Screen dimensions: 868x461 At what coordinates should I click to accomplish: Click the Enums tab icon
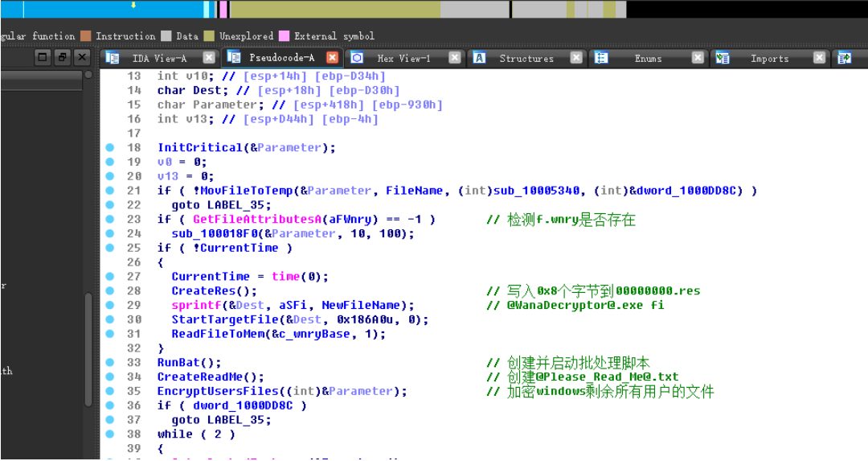click(601, 58)
